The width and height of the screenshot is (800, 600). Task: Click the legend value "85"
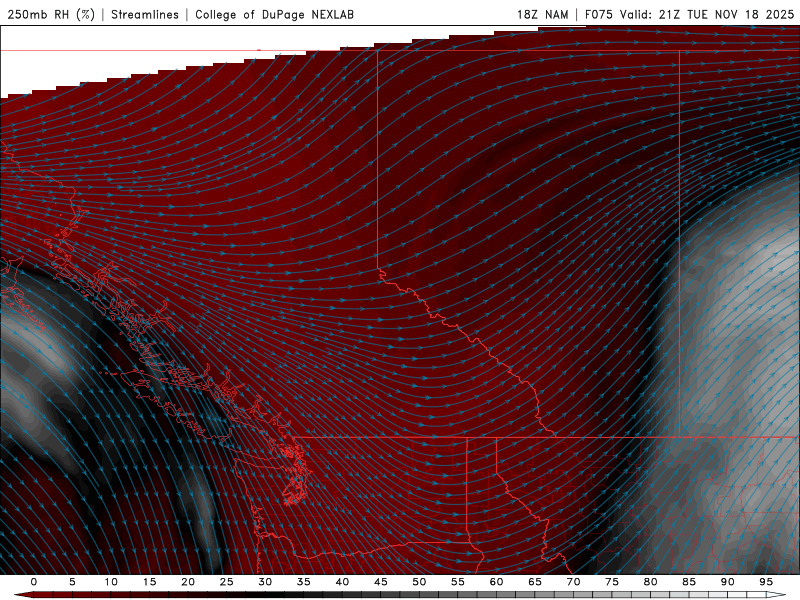[x=689, y=582]
